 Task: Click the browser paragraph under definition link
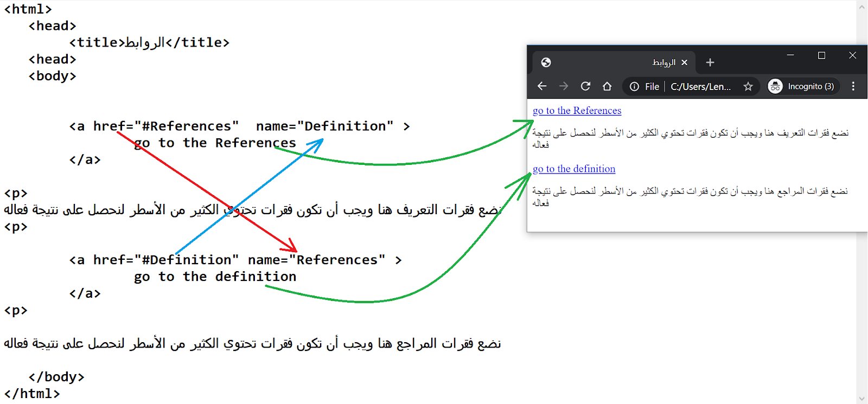690,197
